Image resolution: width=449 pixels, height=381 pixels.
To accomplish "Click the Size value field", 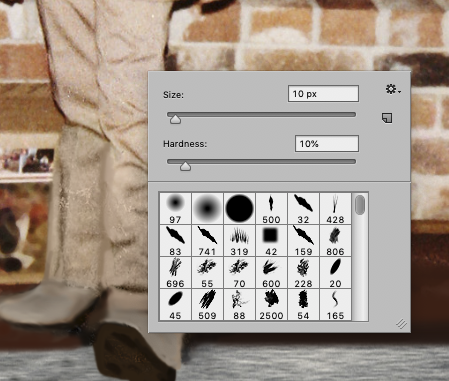I will (323, 94).
